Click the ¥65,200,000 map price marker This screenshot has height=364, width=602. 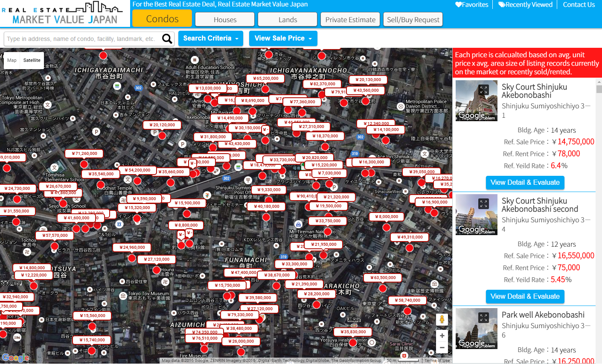point(266,79)
